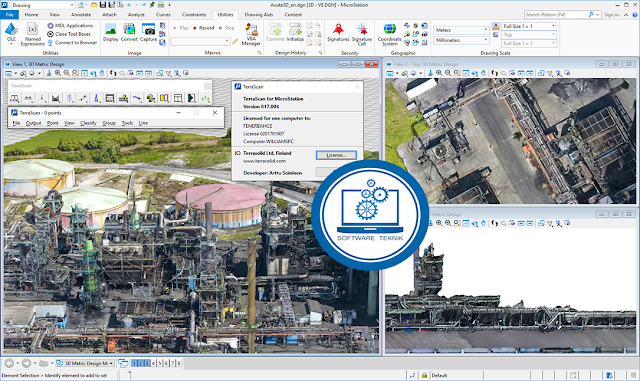Click Zoom In on View 1 toolbar
This screenshot has width=640, height=381.
click(x=58, y=73)
